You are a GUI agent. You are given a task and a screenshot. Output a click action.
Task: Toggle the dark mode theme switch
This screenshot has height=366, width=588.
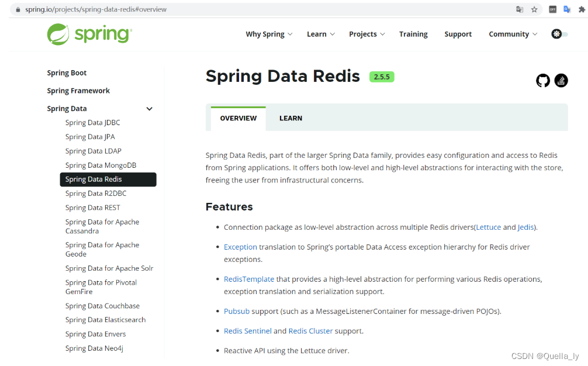[559, 34]
